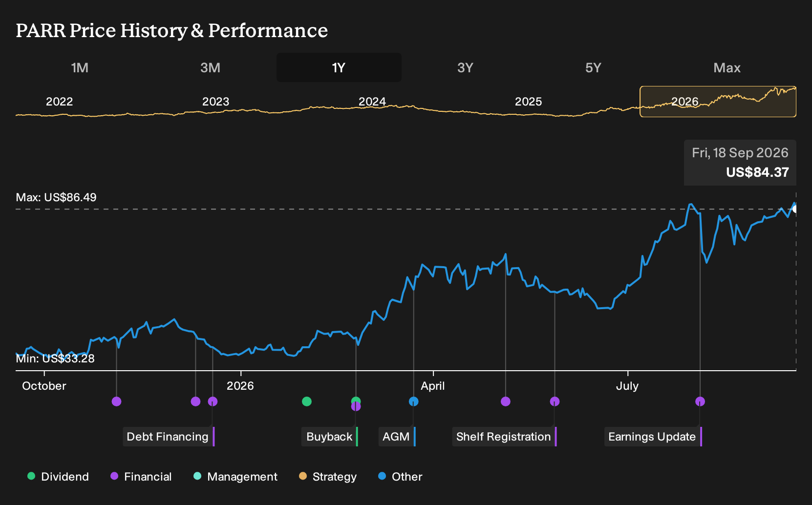Image resolution: width=812 pixels, height=505 pixels.
Task: Toggle the Strategy legend filter
Action: [328, 477]
